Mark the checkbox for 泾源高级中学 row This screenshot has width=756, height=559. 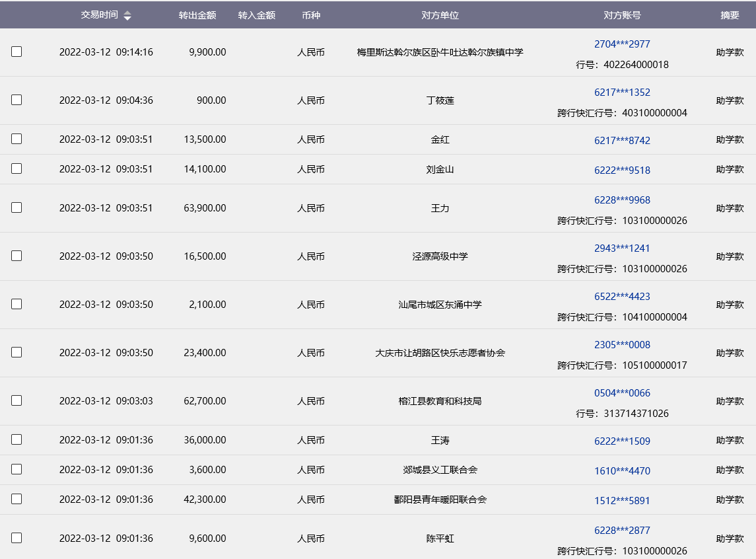coord(17,256)
